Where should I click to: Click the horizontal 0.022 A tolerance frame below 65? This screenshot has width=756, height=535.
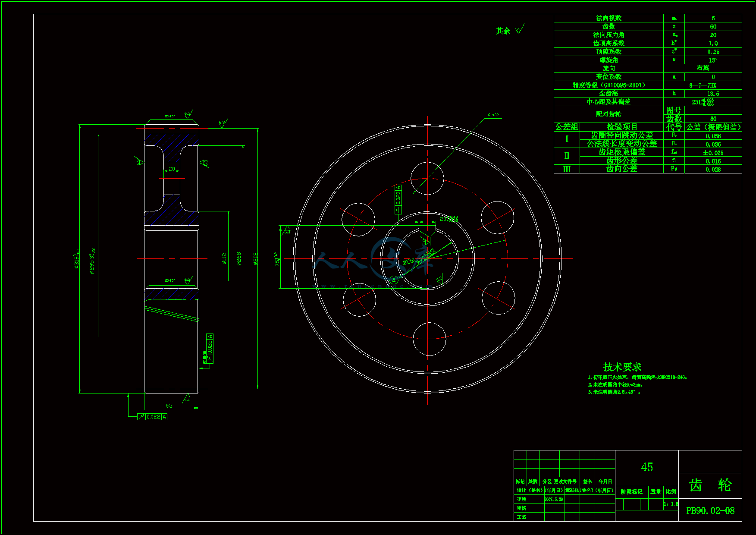tap(152, 417)
